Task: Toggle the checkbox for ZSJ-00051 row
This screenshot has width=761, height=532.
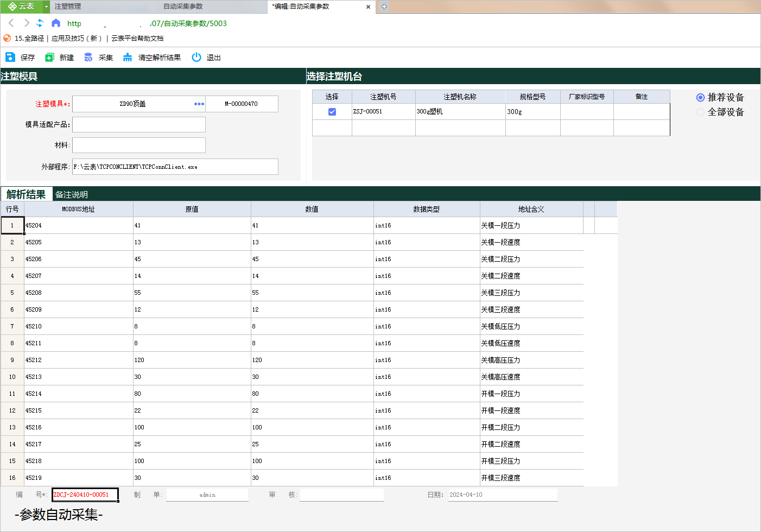Action: (x=332, y=112)
